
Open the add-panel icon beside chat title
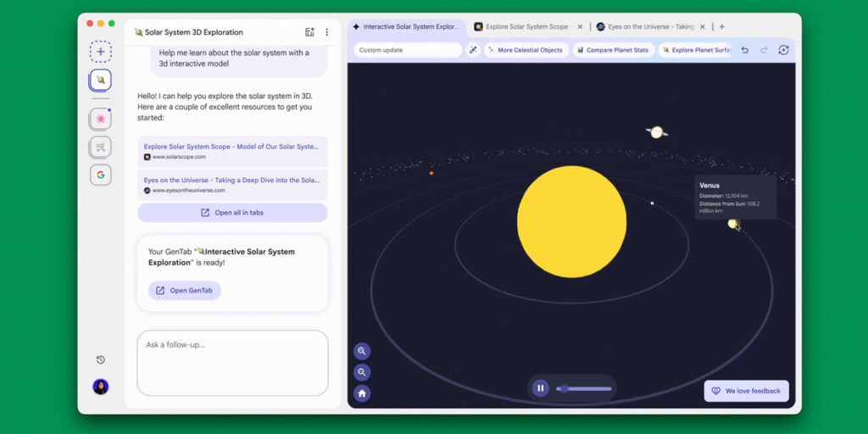[x=309, y=32]
